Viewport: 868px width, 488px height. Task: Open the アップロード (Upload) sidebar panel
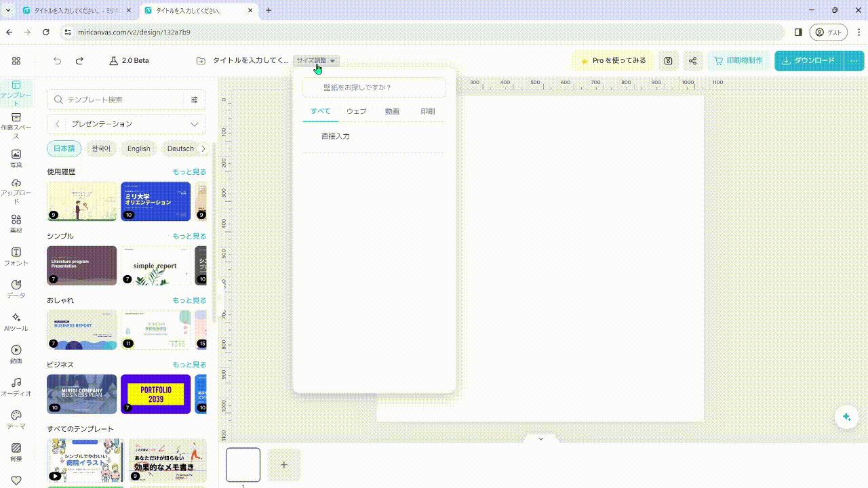click(16, 190)
